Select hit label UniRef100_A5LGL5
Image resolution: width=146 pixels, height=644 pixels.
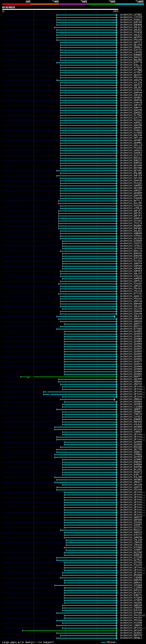pyautogui.click(x=131, y=27)
